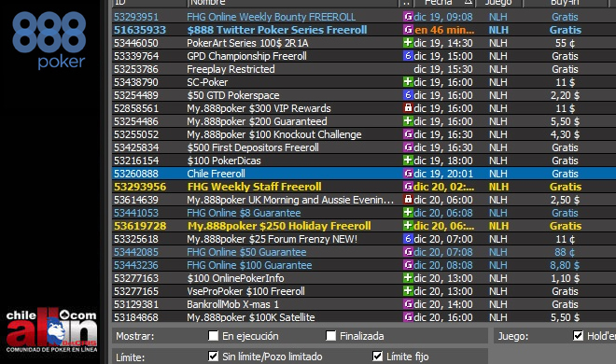Click red lock icon on $300 VIP Rewards row
This screenshot has height=364, width=616.
pos(408,108)
